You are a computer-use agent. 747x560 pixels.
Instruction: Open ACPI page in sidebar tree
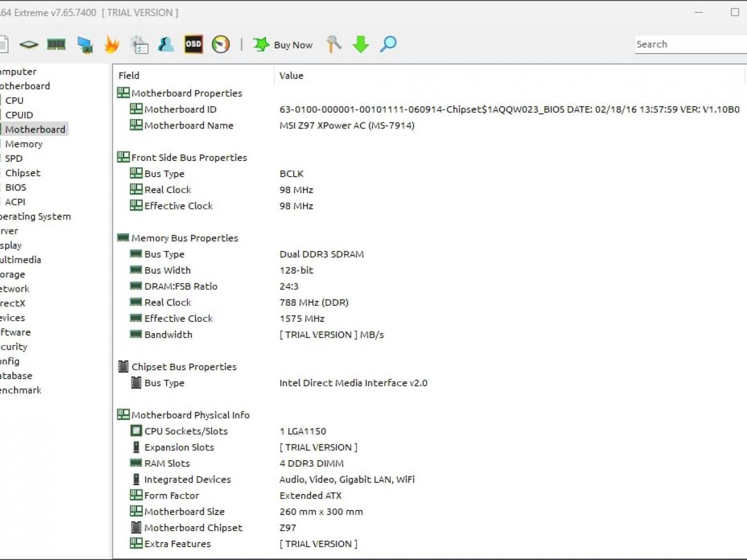tap(15, 202)
